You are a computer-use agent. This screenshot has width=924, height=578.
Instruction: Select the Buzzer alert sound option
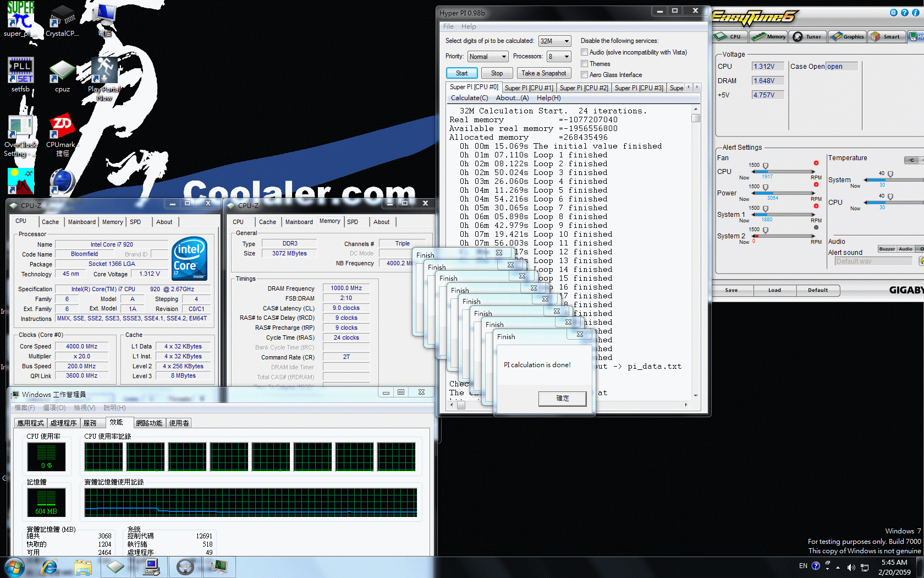click(887, 249)
